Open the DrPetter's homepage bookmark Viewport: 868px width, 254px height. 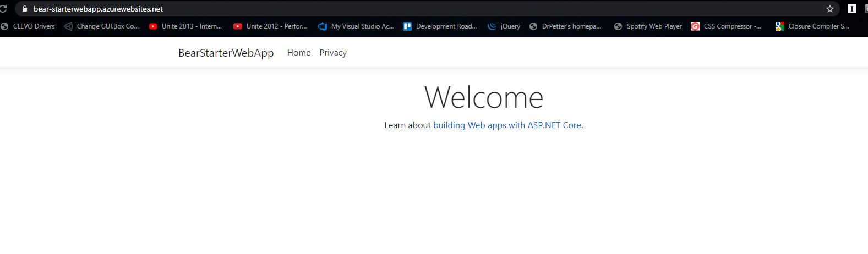point(565,26)
